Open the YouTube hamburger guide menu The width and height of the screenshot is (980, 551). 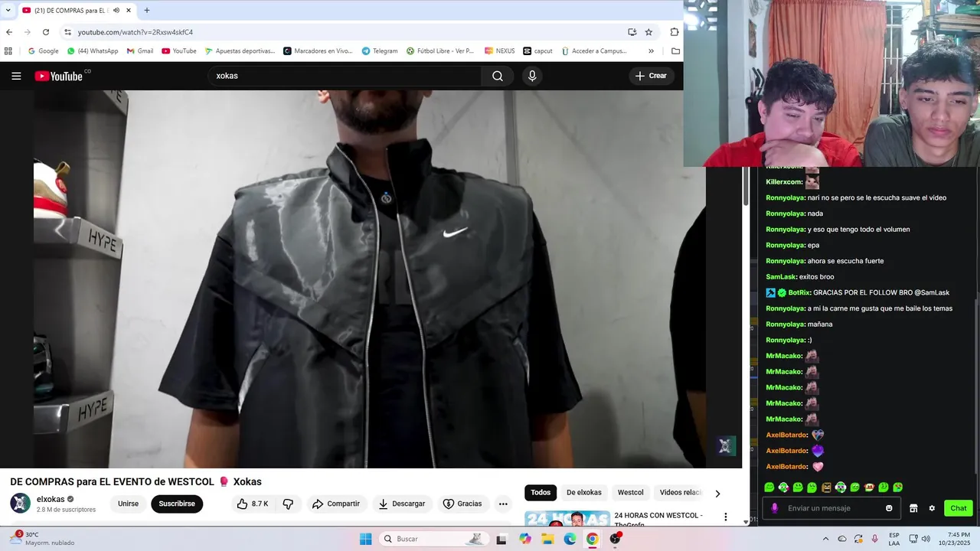16,76
